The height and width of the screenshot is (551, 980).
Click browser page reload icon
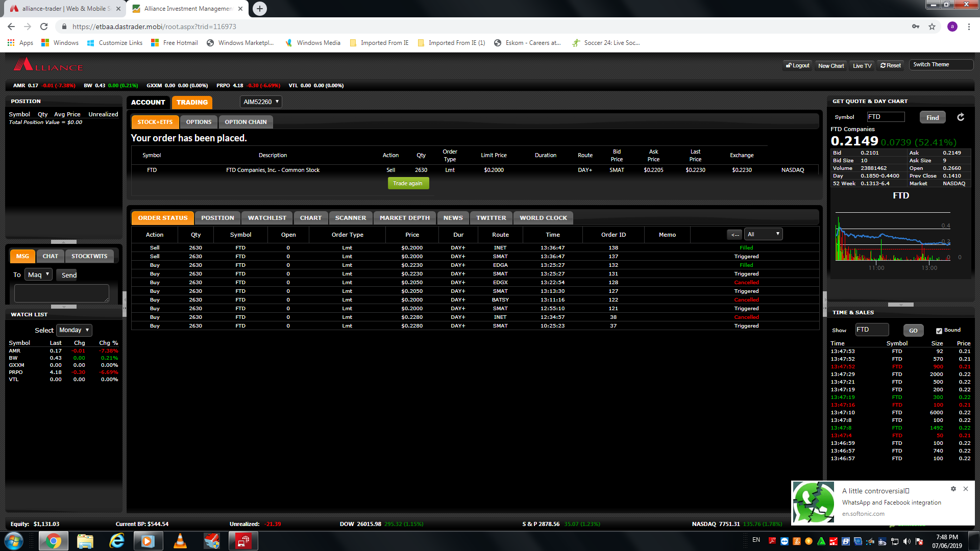tap(44, 27)
